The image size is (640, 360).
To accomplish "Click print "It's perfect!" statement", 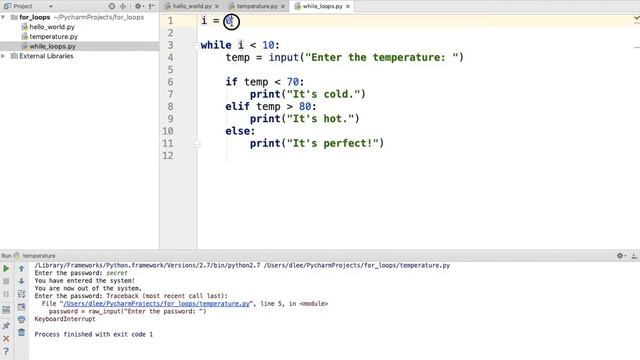I will 317,143.
